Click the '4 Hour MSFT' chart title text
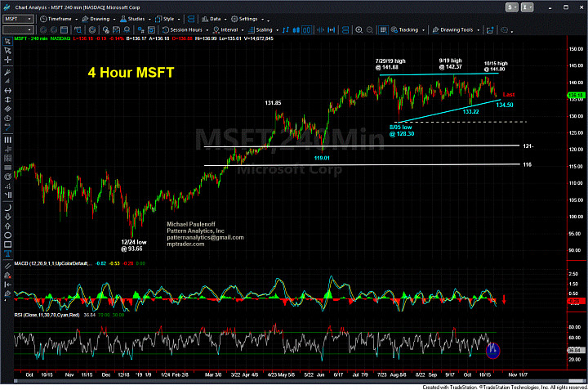The height and width of the screenshot is (390, 588). pos(131,73)
